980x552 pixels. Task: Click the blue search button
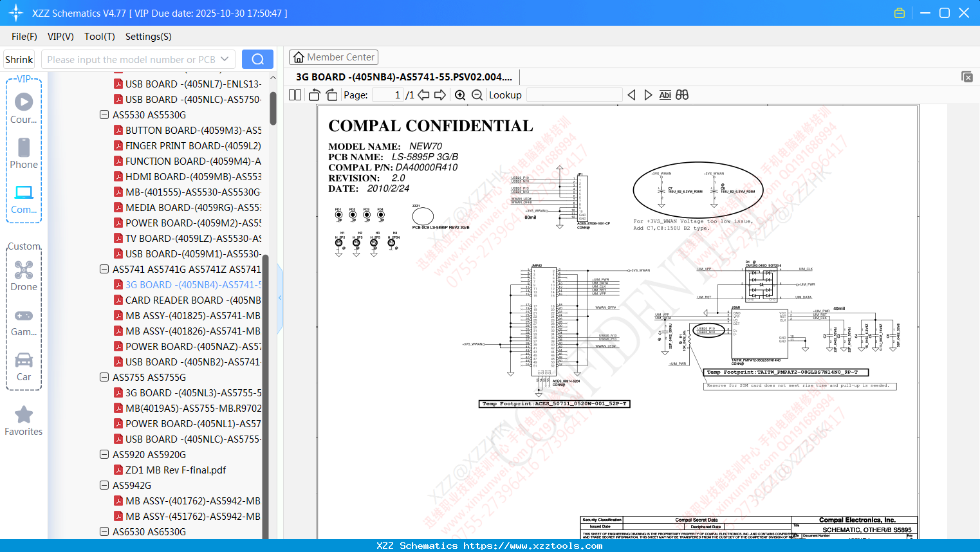(257, 59)
